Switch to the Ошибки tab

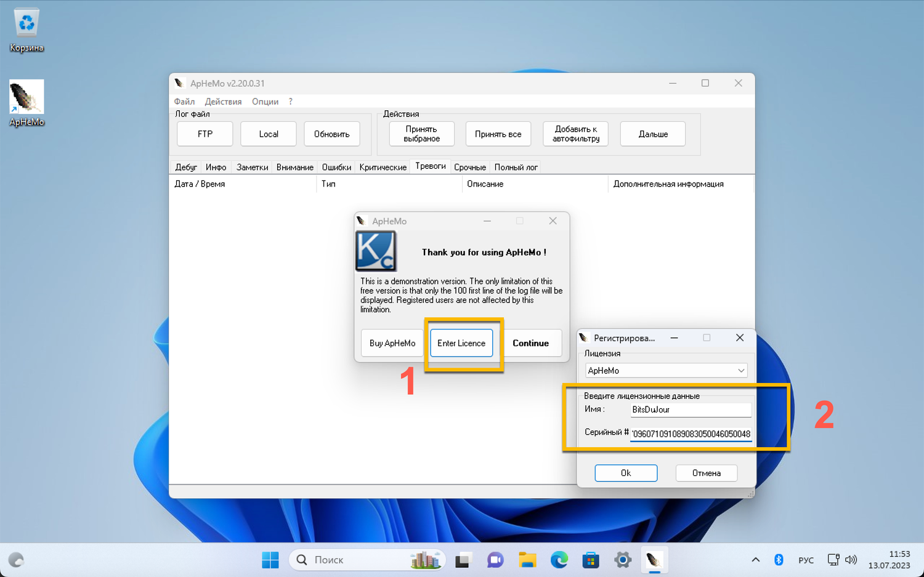pos(336,167)
